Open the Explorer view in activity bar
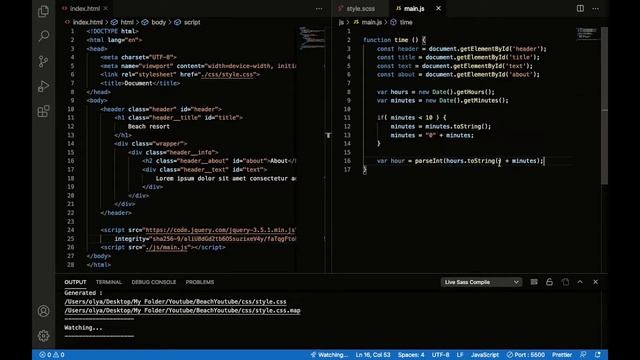Image resolution: width=640 pixels, height=360 pixels. (x=43, y=11)
